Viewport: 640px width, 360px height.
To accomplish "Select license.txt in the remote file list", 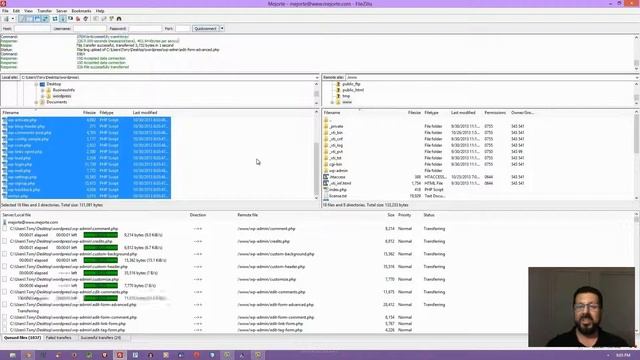I will pyautogui.click(x=338, y=196).
